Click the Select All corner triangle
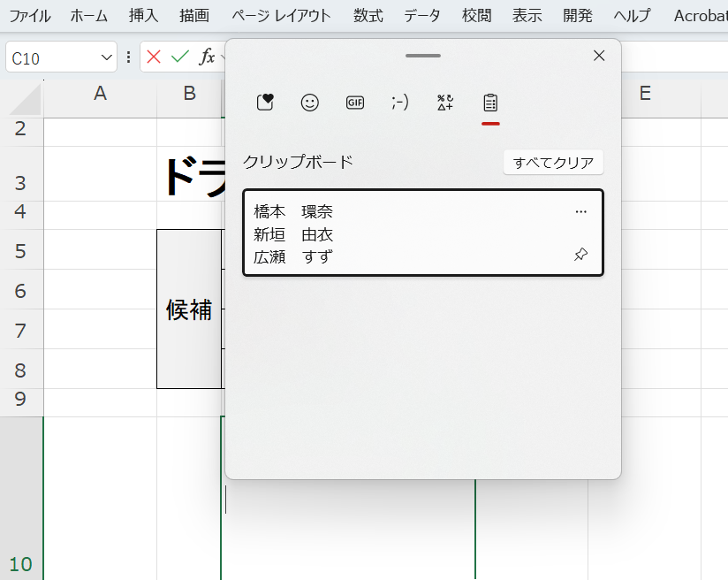This screenshot has width=728, height=580. pos(27,101)
